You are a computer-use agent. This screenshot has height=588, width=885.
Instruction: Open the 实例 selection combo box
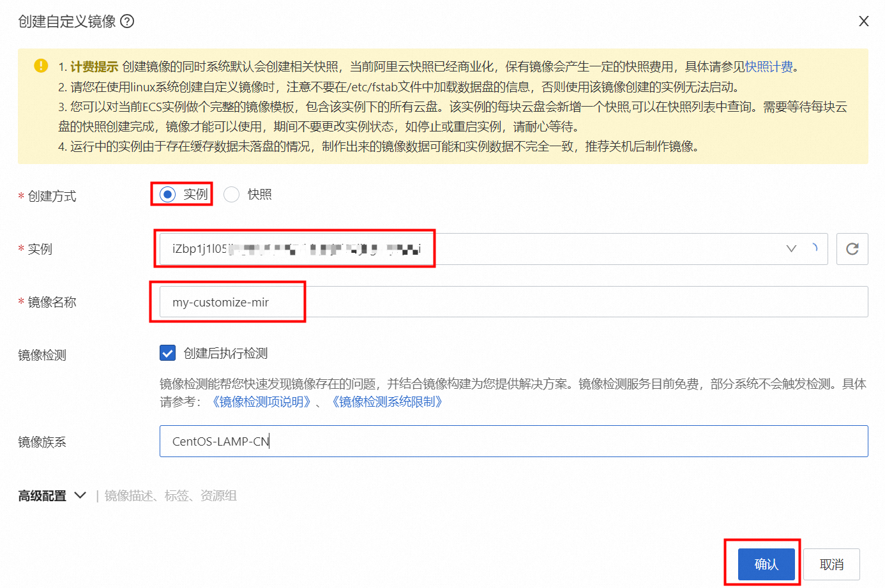point(473,249)
